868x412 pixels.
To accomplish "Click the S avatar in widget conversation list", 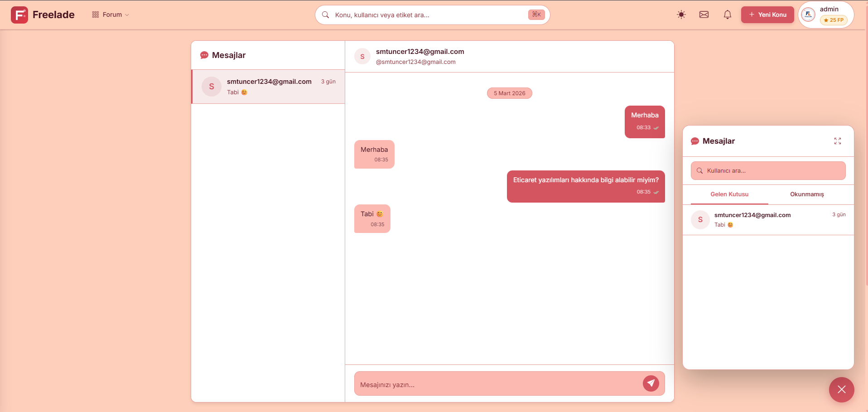I will [700, 220].
